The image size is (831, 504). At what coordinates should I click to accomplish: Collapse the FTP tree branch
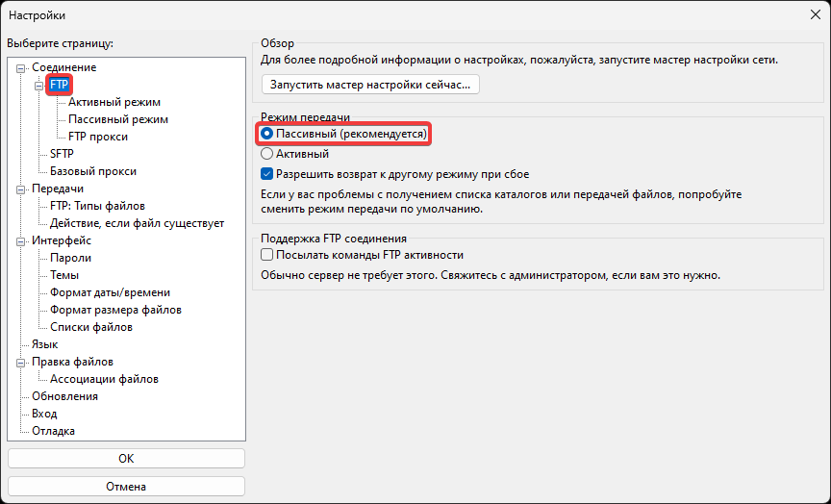[x=40, y=85]
